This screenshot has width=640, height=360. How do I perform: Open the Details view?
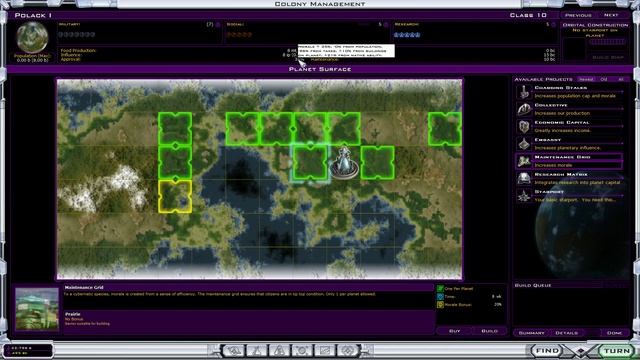click(x=567, y=333)
